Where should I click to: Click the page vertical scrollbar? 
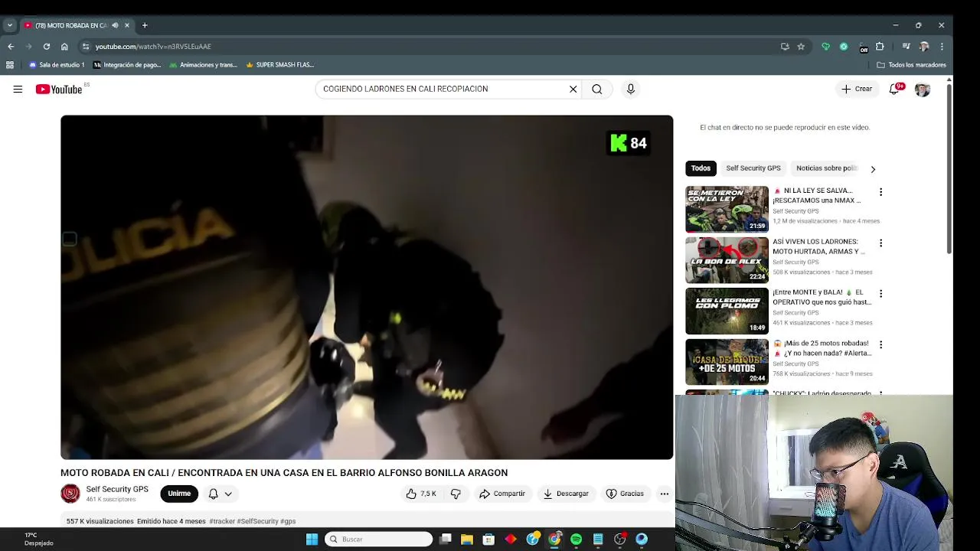pyautogui.click(x=949, y=168)
